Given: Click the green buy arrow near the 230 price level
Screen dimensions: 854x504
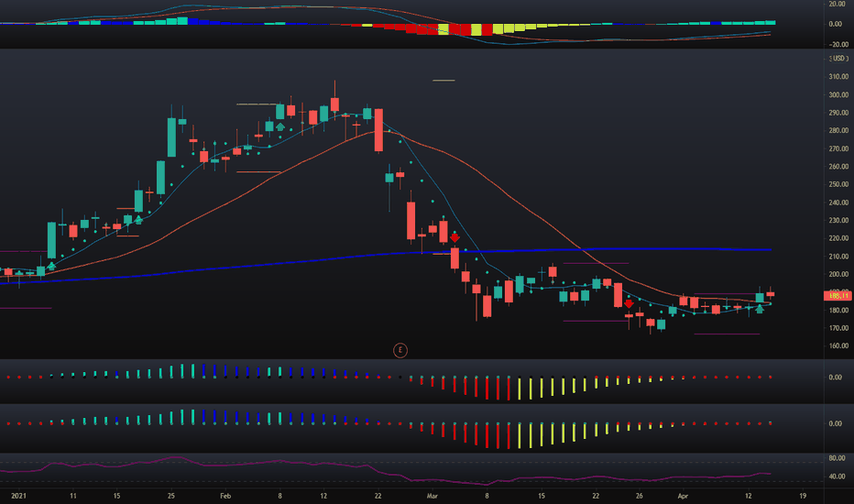Looking at the screenshot, I should [138, 220].
